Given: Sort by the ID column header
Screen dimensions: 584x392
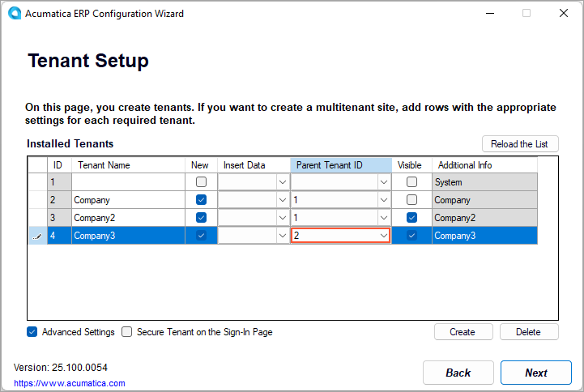Looking at the screenshot, I should (59, 165).
